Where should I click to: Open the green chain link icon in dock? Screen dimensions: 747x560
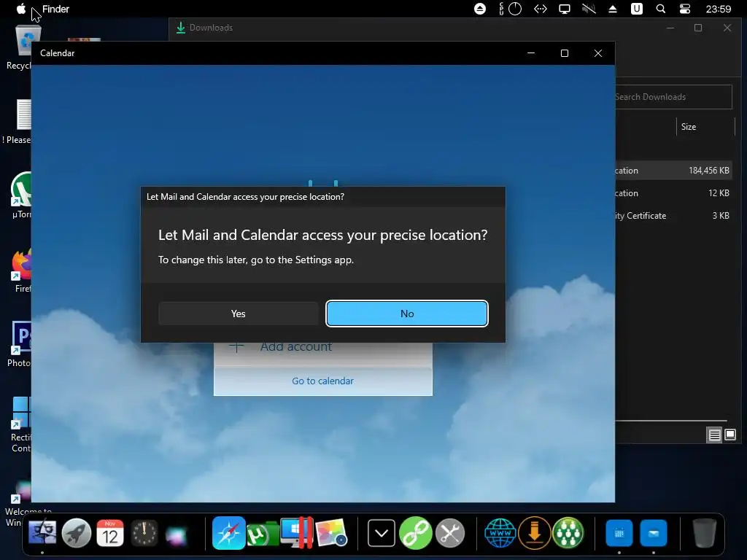[415, 532]
